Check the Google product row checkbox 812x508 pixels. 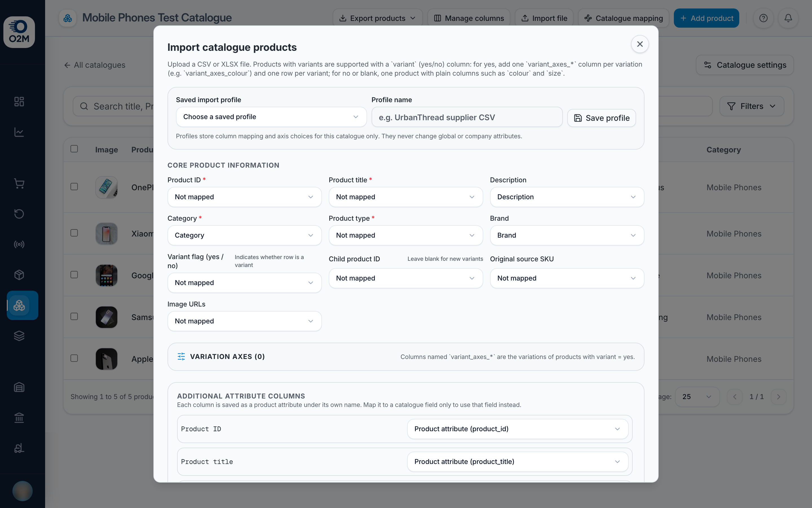(74, 275)
